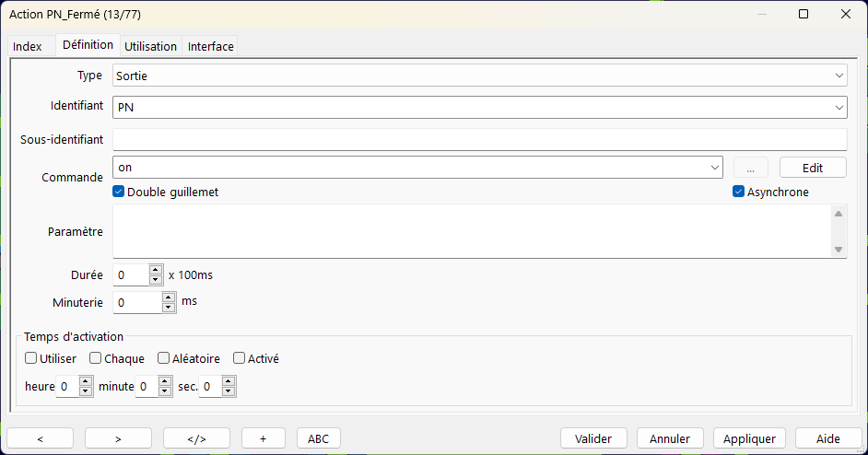Check the Utiliser activation option
This screenshot has height=455, width=868.
click(31, 358)
